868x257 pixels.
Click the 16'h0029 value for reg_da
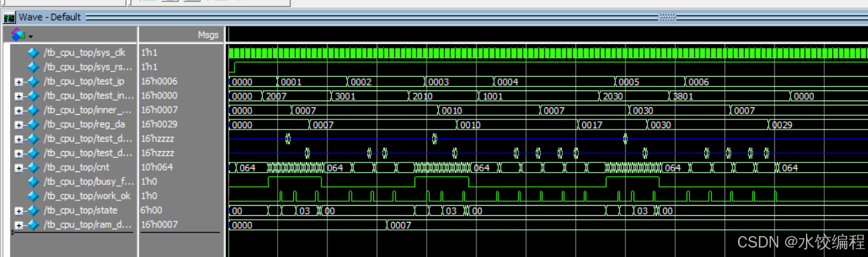click(159, 125)
